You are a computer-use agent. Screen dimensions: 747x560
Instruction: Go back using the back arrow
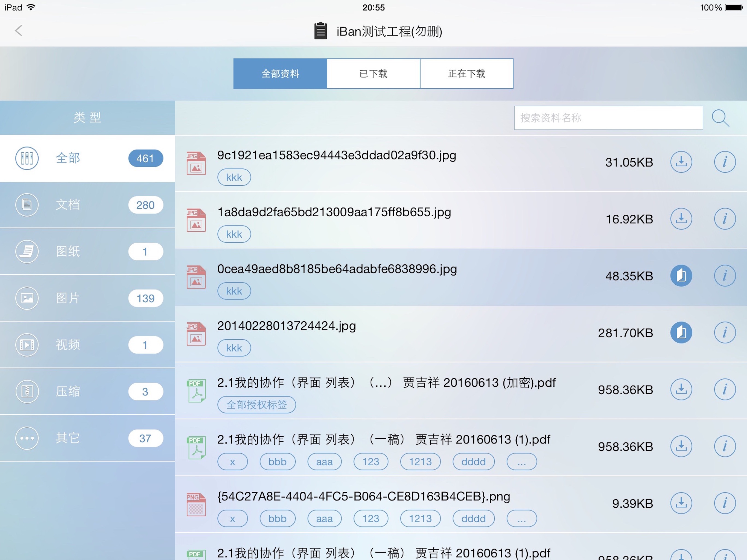[x=19, y=31]
